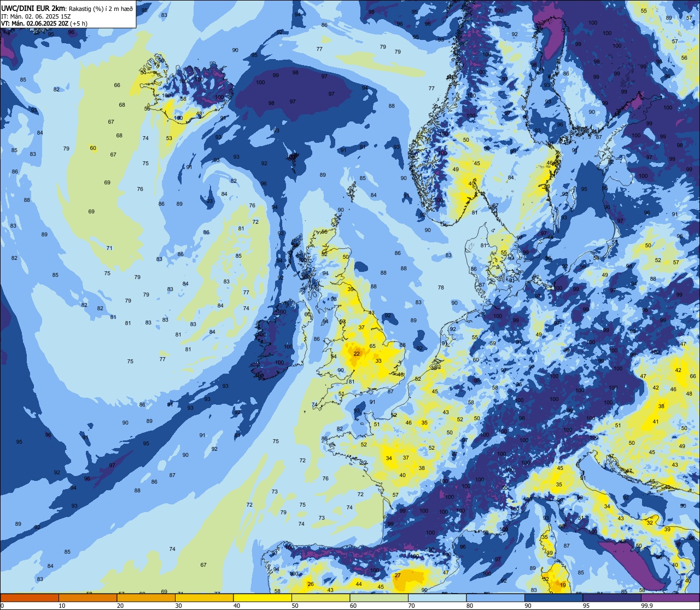The width and height of the screenshot is (700, 610).
Task: Click the legend scale label "70"
Action: coord(411,606)
